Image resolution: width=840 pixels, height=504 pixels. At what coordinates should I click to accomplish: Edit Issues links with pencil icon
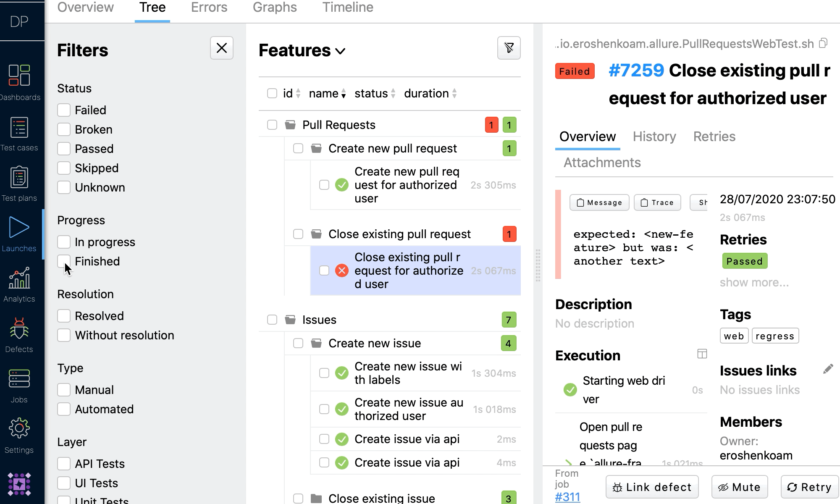click(x=827, y=369)
